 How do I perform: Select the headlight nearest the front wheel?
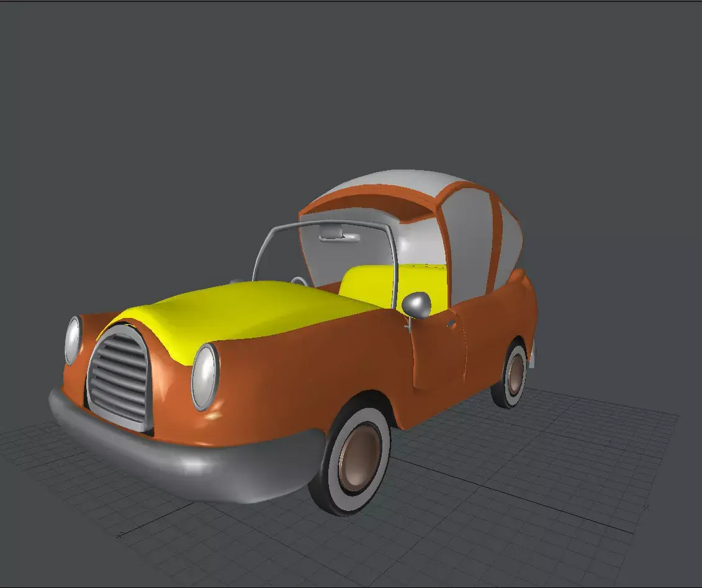point(205,377)
